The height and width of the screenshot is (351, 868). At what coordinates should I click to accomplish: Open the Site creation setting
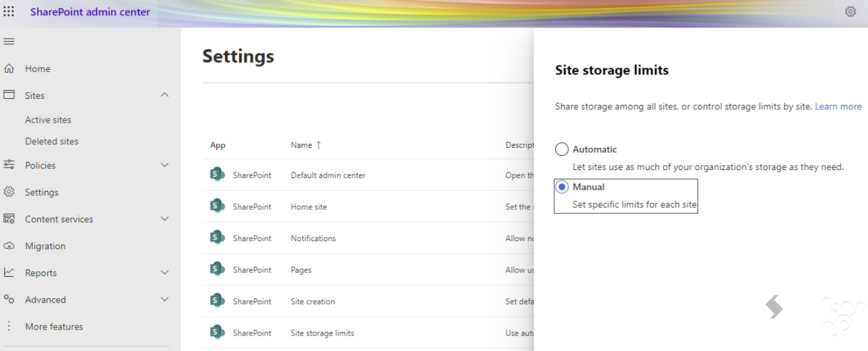tap(313, 301)
